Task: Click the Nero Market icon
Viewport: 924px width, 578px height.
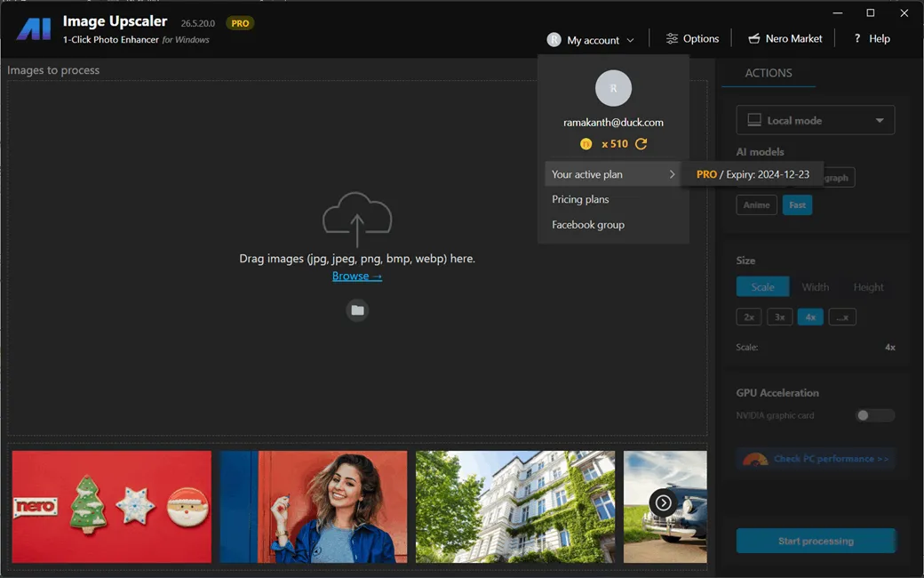Action: [754, 38]
